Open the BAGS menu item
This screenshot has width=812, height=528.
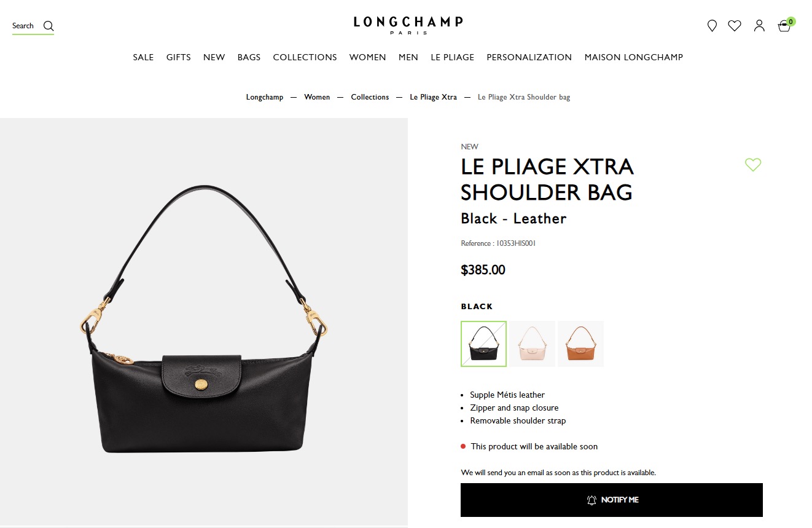pyautogui.click(x=249, y=57)
